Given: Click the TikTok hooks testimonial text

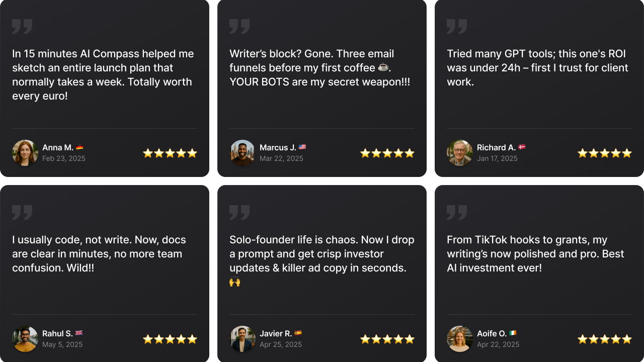Looking at the screenshot, I should coord(535,254).
